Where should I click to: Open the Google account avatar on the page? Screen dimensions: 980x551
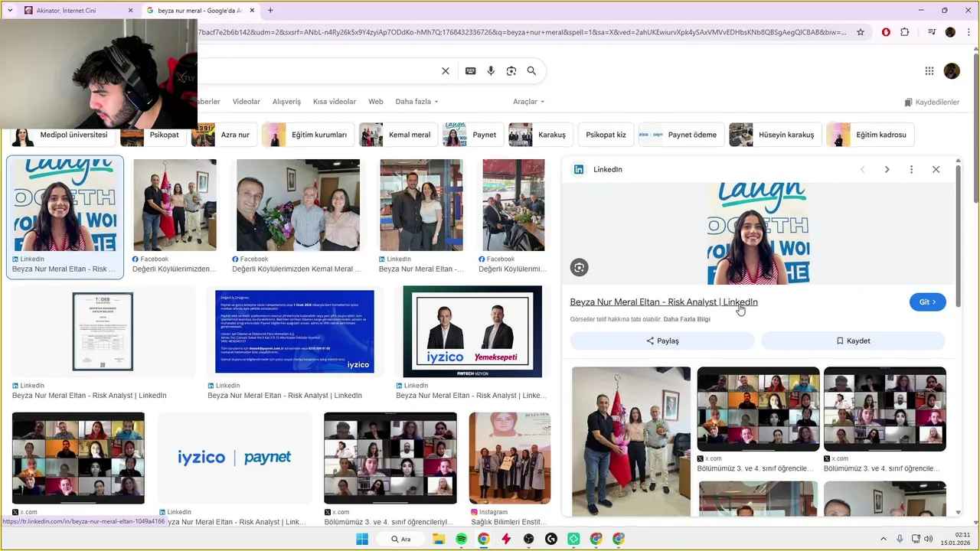click(952, 71)
